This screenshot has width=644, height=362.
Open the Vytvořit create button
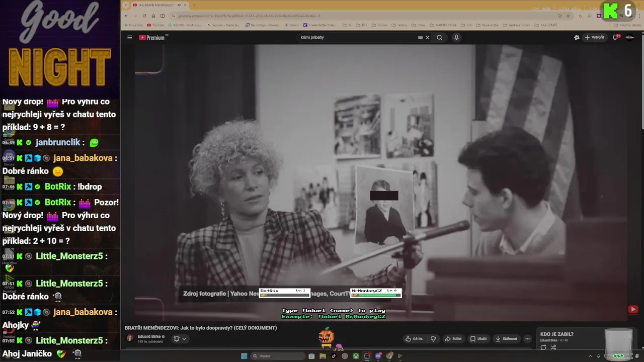595,37
